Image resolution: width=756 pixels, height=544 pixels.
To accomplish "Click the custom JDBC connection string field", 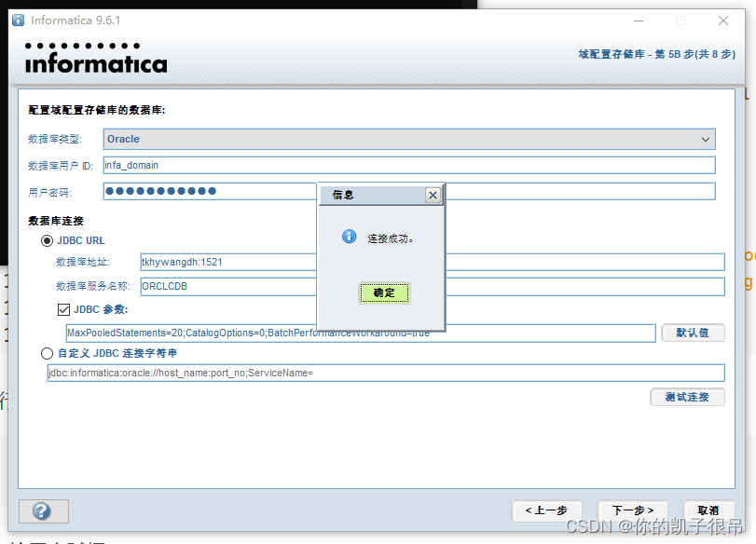I will point(386,373).
